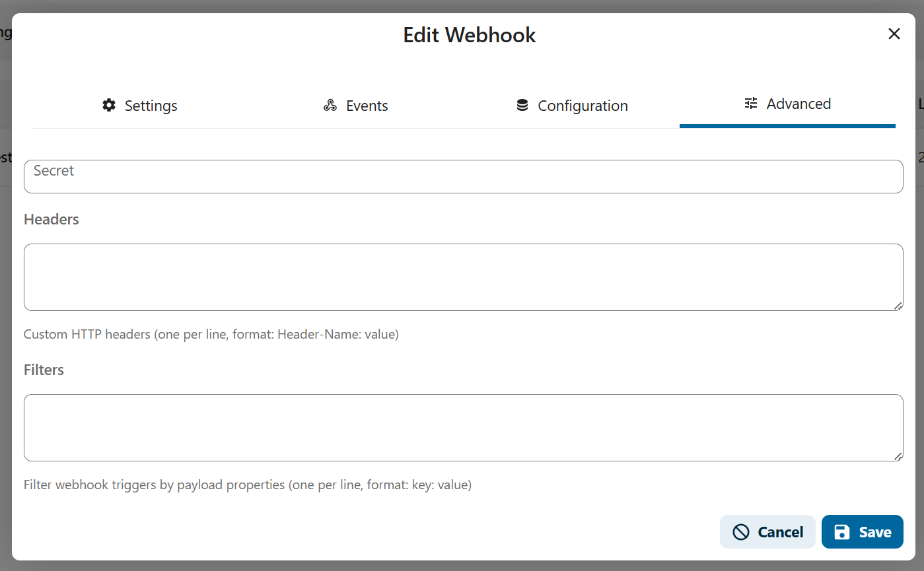Click the Filters field label
924x571 pixels.
coord(44,370)
